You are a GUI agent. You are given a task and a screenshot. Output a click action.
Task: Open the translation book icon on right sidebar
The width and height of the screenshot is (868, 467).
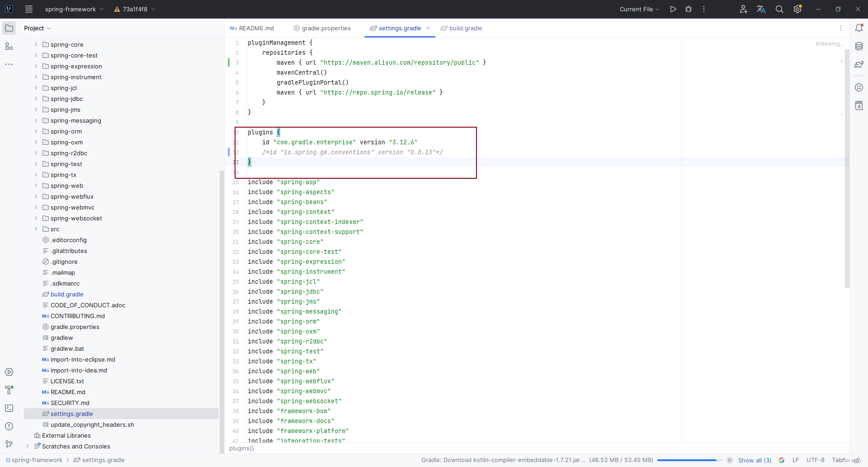(x=859, y=106)
